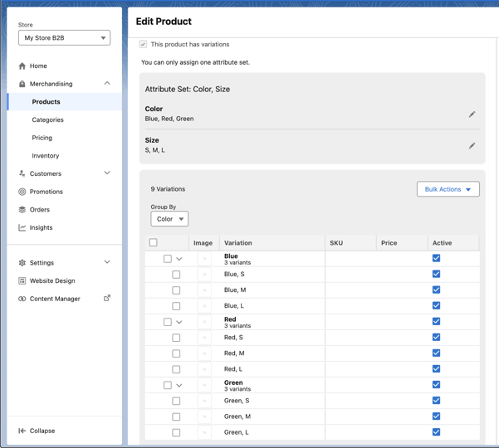The height and width of the screenshot is (448, 499).
Task: Click the 'Blue, S' variation text
Action: (x=234, y=274)
